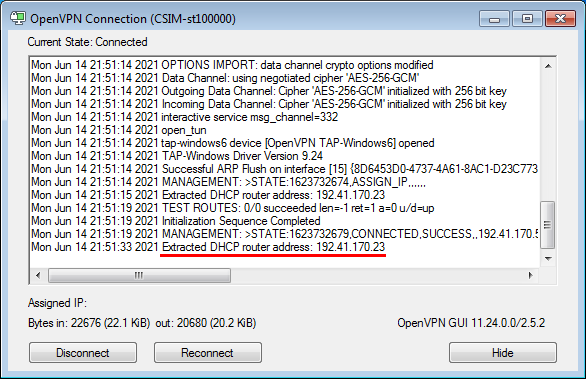Click the TAP-Windows Driver Version 9.24 line

click(x=177, y=156)
